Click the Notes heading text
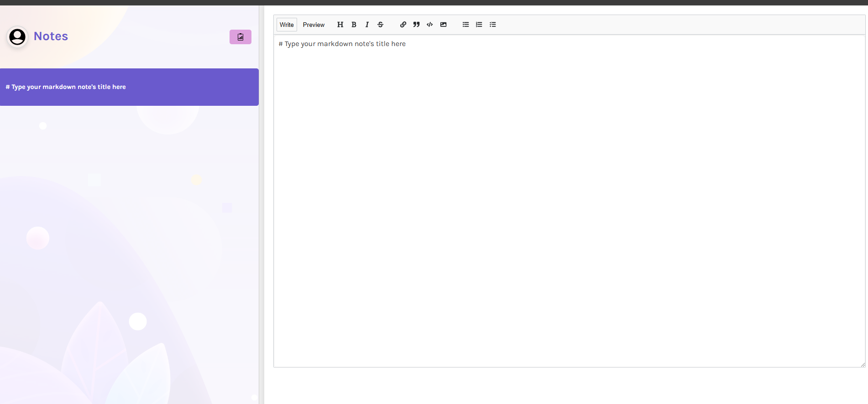This screenshot has width=868, height=404. point(51,36)
